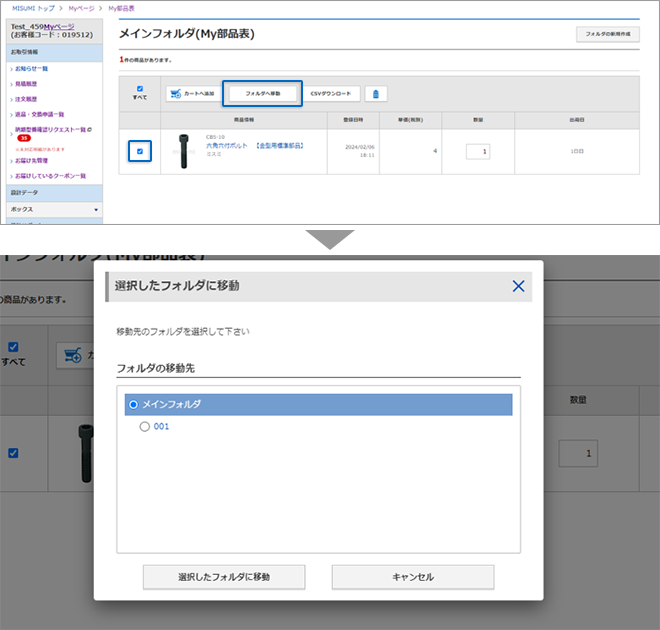Click the CSVダウンロード button
This screenshot has width=660, height=630.
pos(331,94)
